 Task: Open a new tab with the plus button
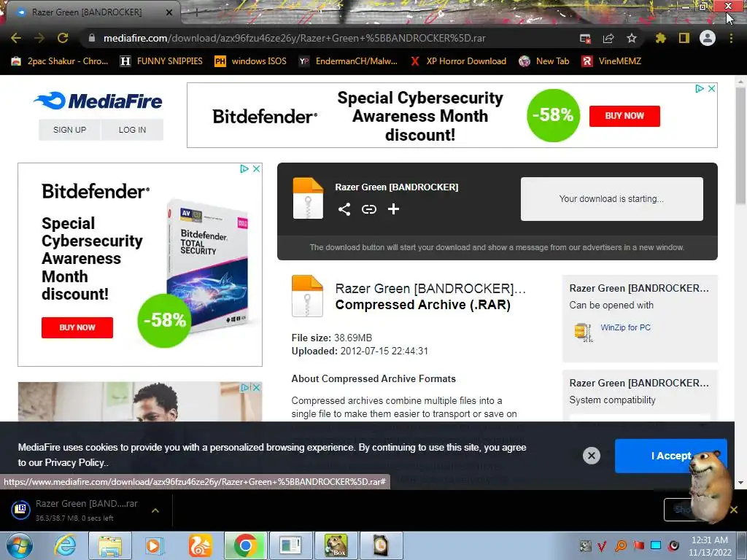(x=196, y=12)
